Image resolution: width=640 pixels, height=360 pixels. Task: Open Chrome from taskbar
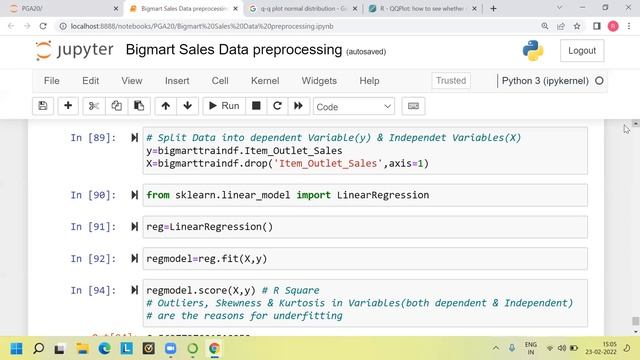[214, 349]
